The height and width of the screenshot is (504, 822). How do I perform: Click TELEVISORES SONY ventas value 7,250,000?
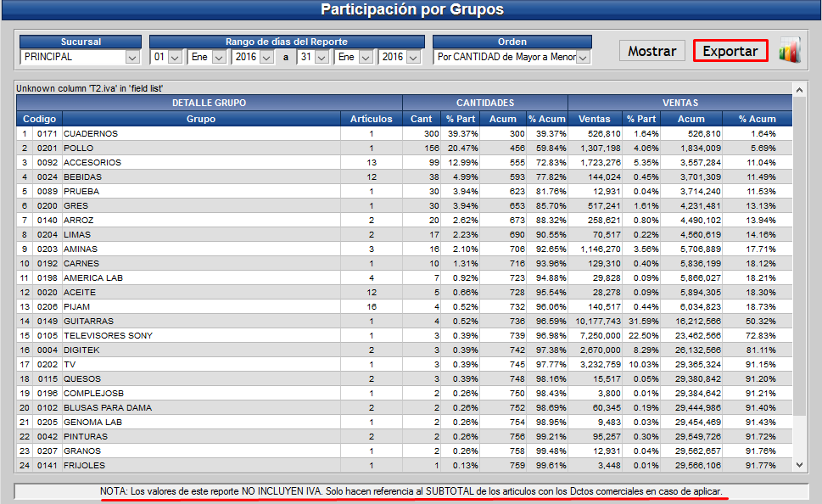click(x=601, y=336)
